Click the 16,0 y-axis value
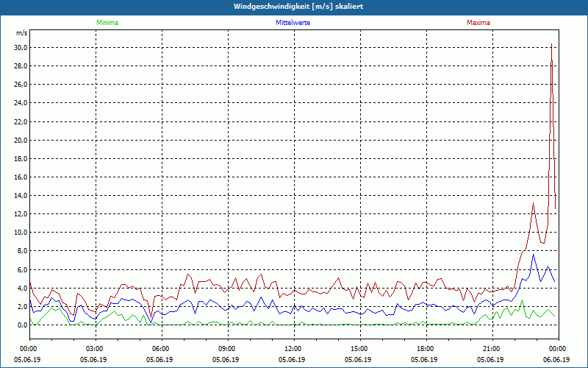Screen dimensions: 588x368 coord(22,177)
